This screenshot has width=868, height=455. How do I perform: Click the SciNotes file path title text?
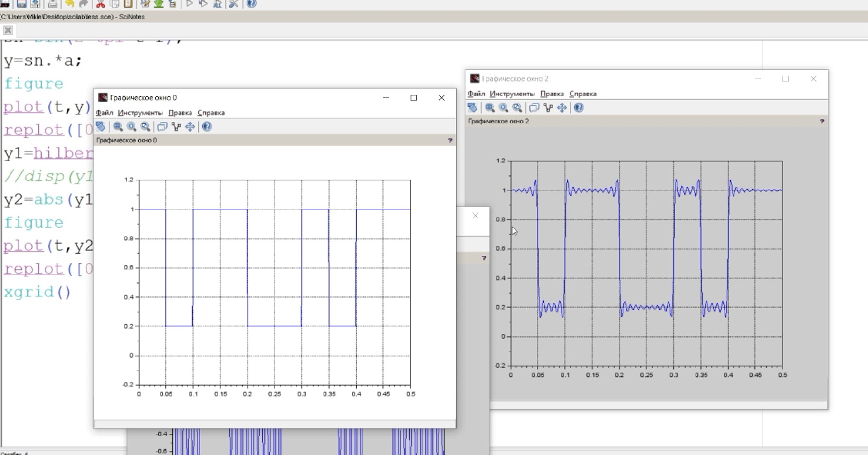point(72,17)
